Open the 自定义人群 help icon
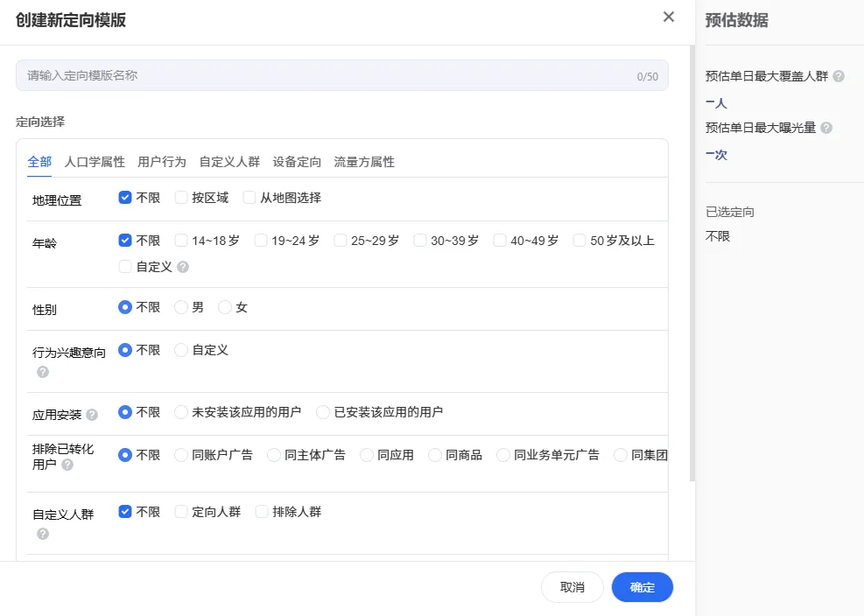This screenshot has width=864, height=616. (42, 535)
